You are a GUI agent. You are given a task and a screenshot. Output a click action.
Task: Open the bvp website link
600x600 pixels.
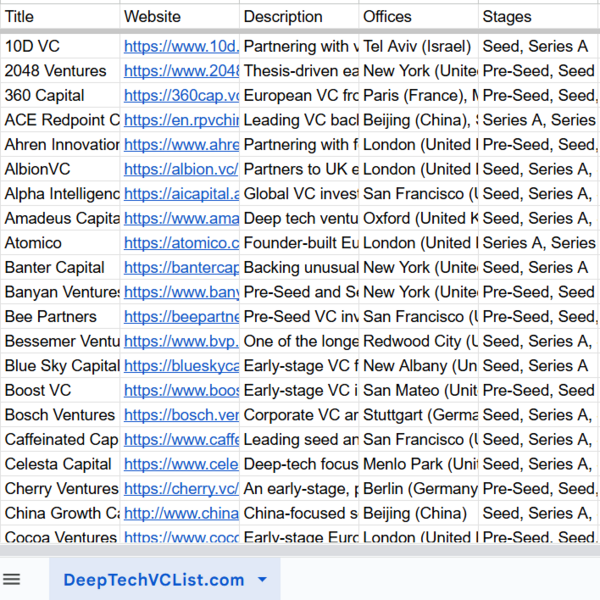tap(181, 341)
